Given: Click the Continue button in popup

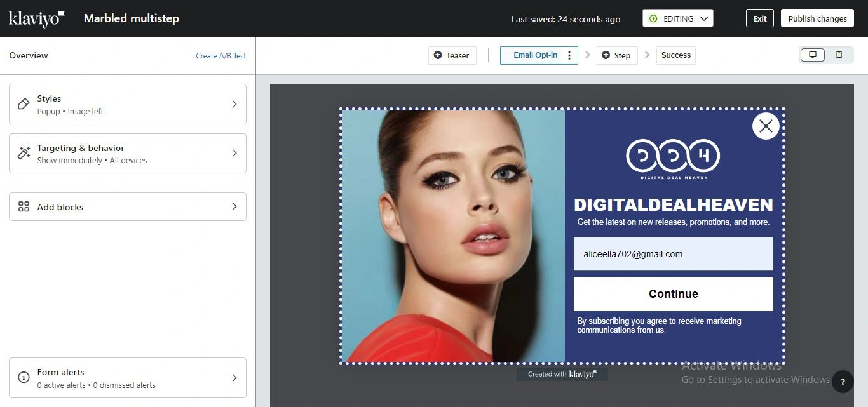Looking at the screenshot, I should tap(674, 294).
